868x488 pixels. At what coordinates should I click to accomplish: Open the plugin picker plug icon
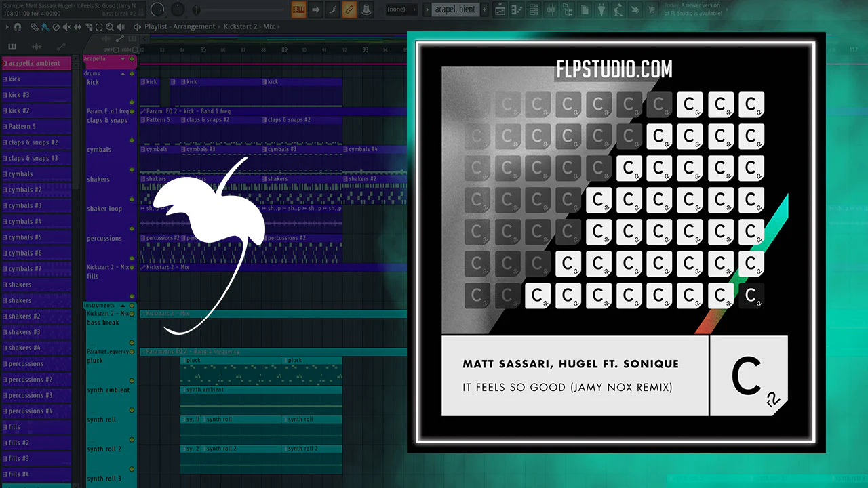point(601,9)
